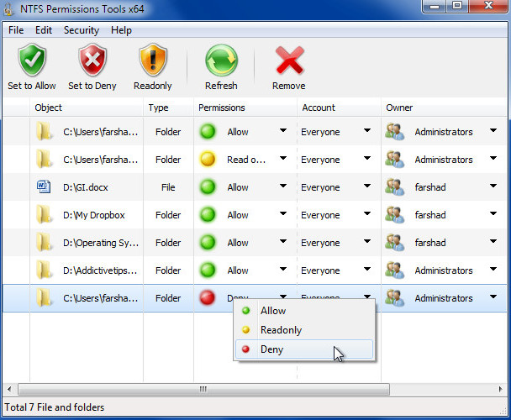Choose Allow from the permissions popup

pyautogui.click(x=304, y=311)
